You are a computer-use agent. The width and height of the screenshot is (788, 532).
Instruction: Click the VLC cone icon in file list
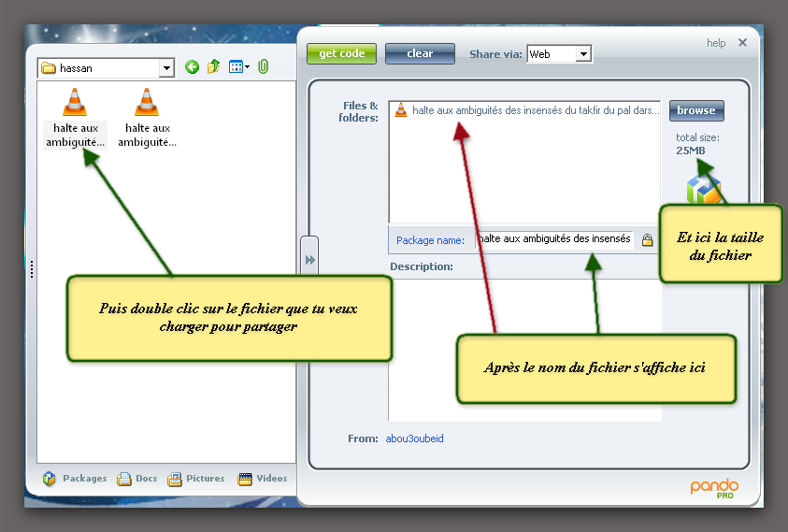(x=400, y=109)
